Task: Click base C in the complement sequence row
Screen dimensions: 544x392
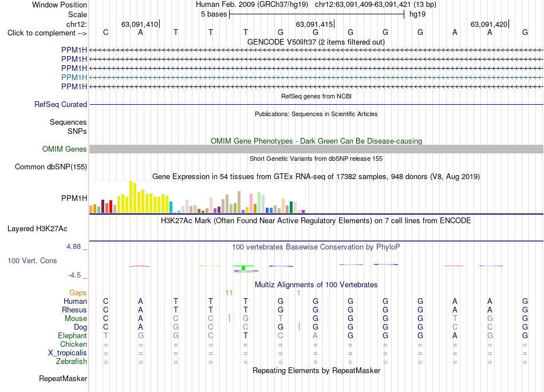Action: [x=106, y=32]
